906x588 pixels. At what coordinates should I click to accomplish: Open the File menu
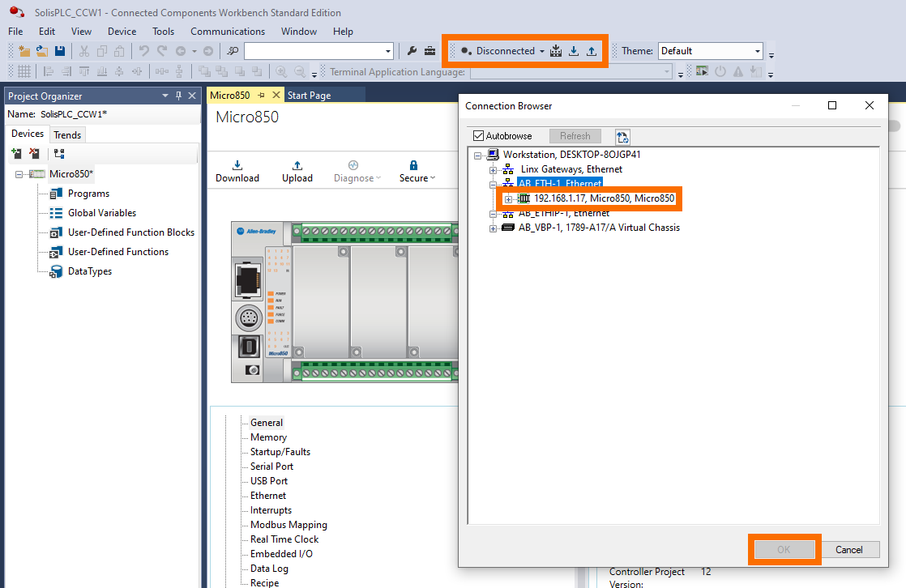coord(15,32)
